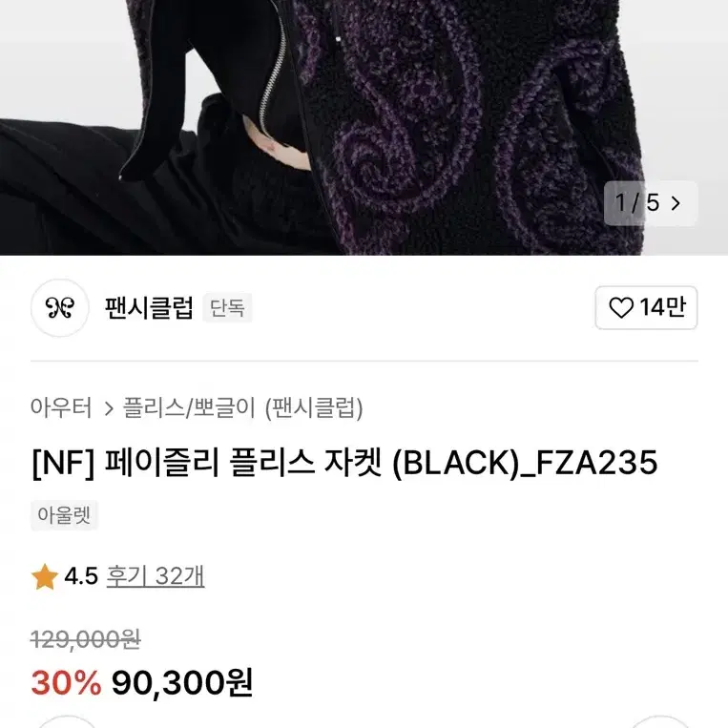Screen dimensions: 728x728
Task: Click the crossed-out 129,000원 original price
Action: (86, 640)
